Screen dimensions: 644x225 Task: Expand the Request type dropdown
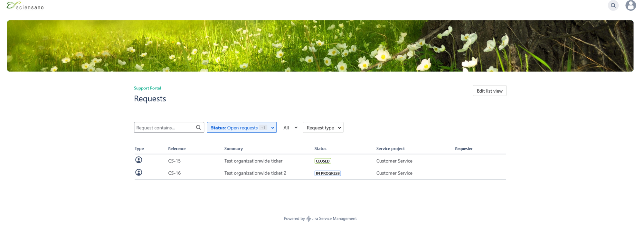(323, 127)
